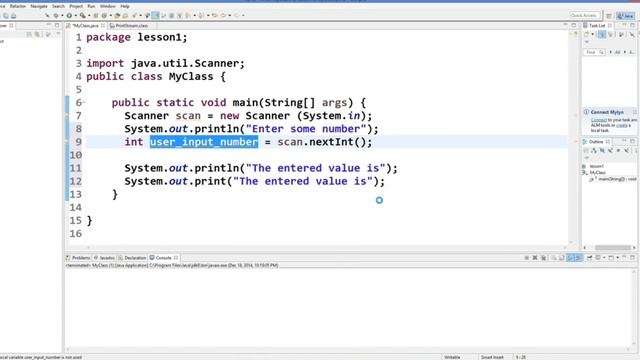The image size is (640, 360).
Task: Click Collapse All icon in left explorer panel
Action: tap(29, 34)
